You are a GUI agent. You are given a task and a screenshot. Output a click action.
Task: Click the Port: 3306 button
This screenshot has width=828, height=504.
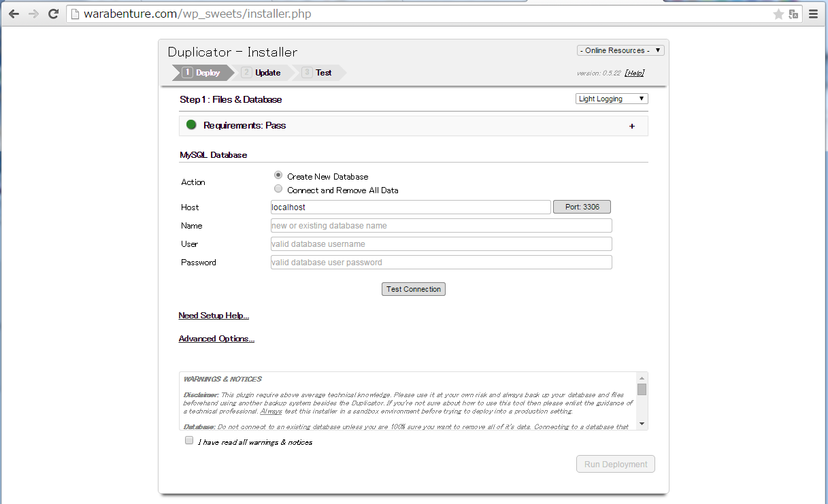[x=582, y=207]
